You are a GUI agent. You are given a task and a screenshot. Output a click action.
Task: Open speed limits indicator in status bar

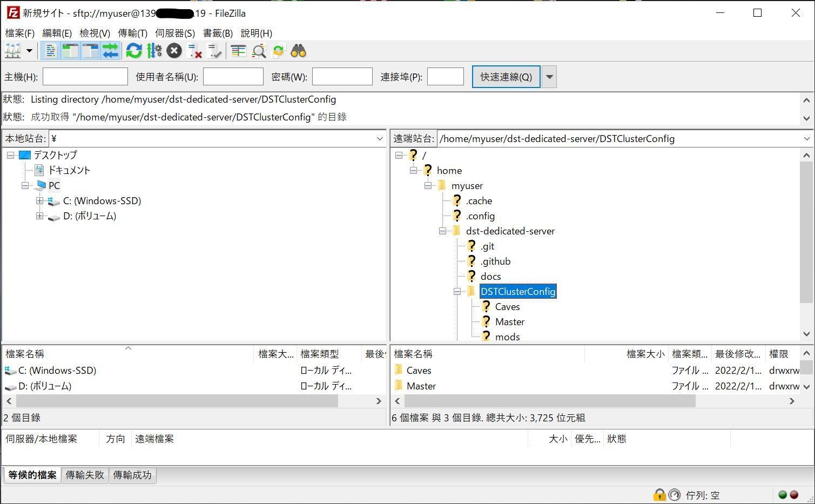[674, 495]
